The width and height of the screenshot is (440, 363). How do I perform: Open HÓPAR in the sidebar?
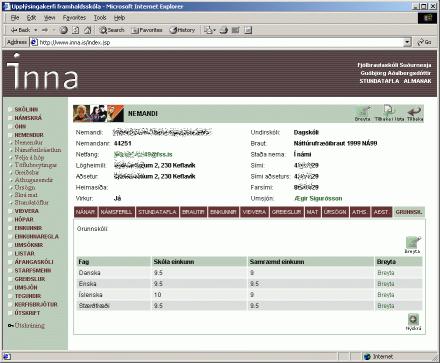pos(24,219)
